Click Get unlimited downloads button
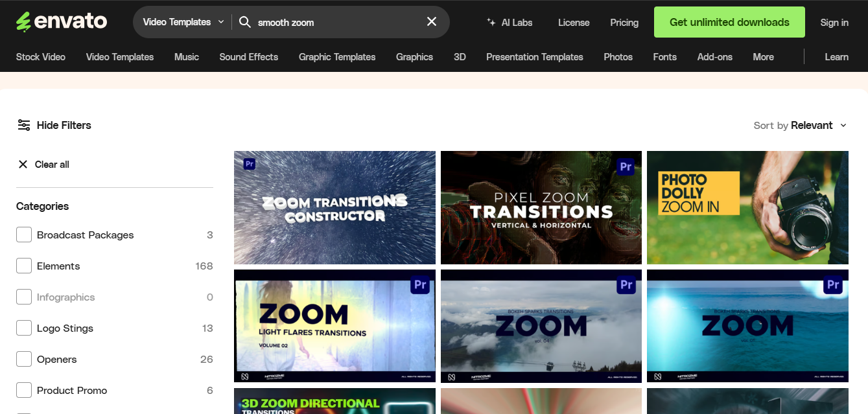Image resolution: width=868 pixels, height=414 pixels. [729, 22]
